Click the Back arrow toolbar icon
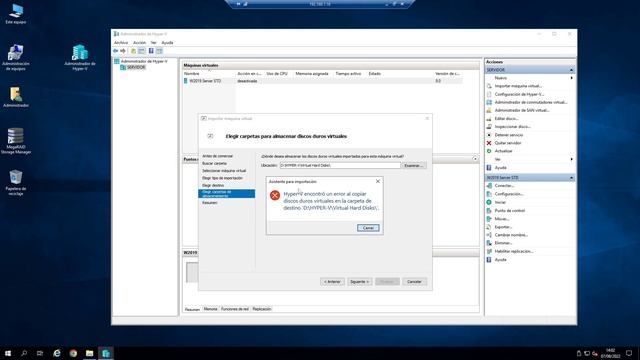The width and height of the screenshot is (640, 360). [x=116, y=51]
